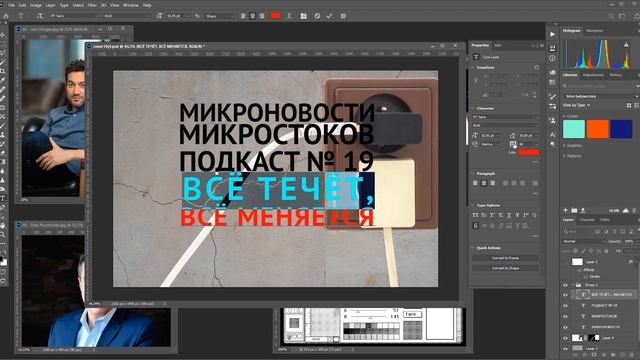The height and width of the screenshot is (360, 640).
Task: Toggle visibility of Group 1 layer
Action: click(566, 285)
